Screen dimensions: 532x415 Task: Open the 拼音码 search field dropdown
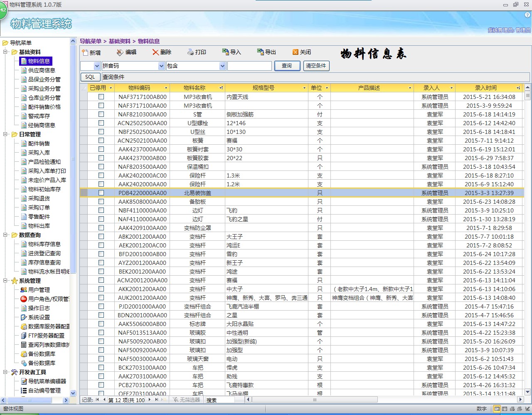point(162,66)
